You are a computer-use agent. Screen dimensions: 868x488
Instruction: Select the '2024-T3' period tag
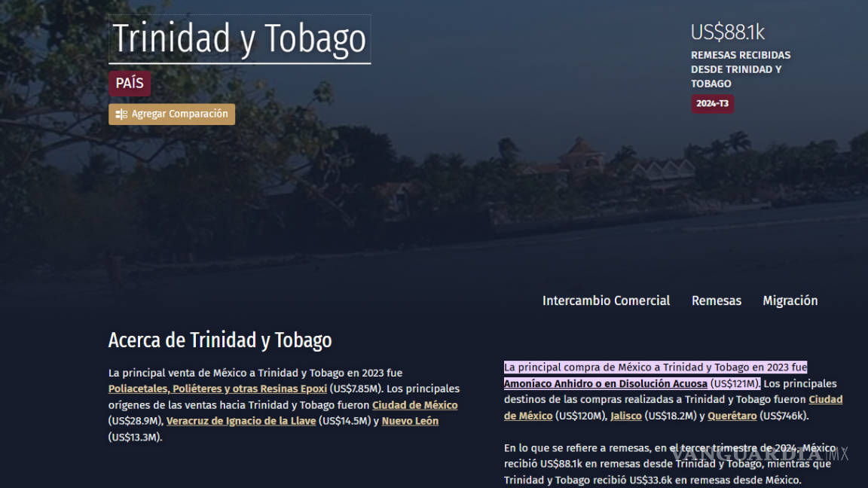pos(712,103)
